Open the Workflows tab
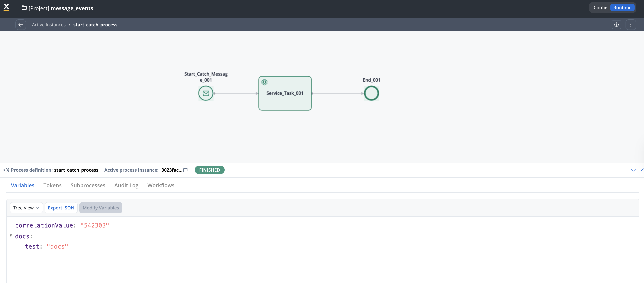The image size is (644, 283). tap(161, 185)
